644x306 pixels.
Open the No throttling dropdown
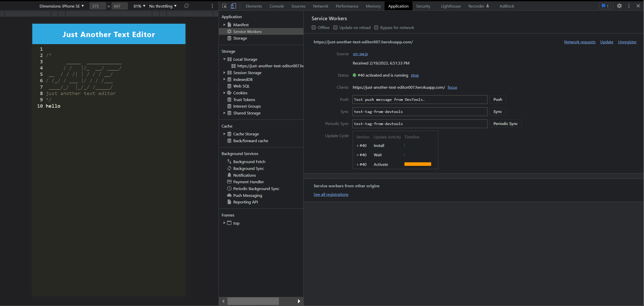(163, 6)
